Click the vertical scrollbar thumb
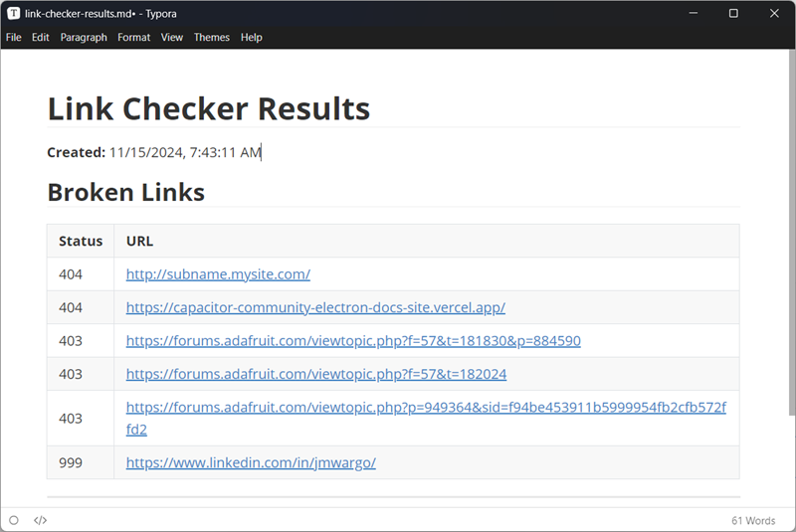The image size is (796, 532). coord(792,233)
